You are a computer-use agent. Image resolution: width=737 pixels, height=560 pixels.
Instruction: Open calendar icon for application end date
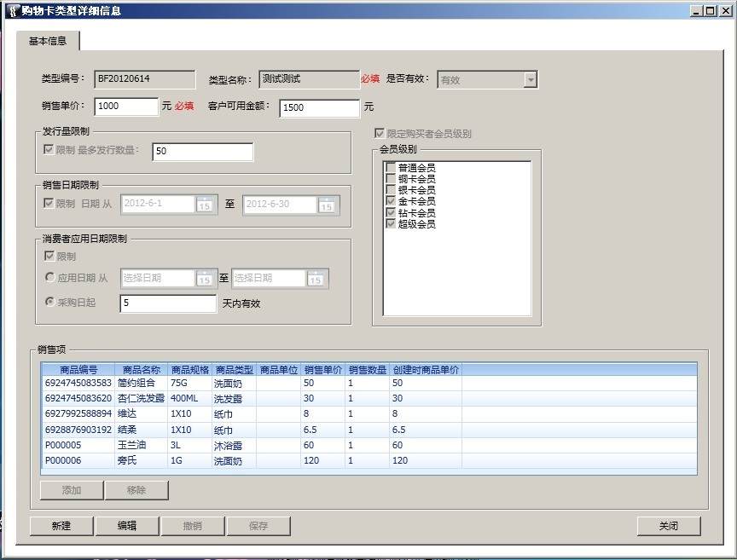[316, 279]
